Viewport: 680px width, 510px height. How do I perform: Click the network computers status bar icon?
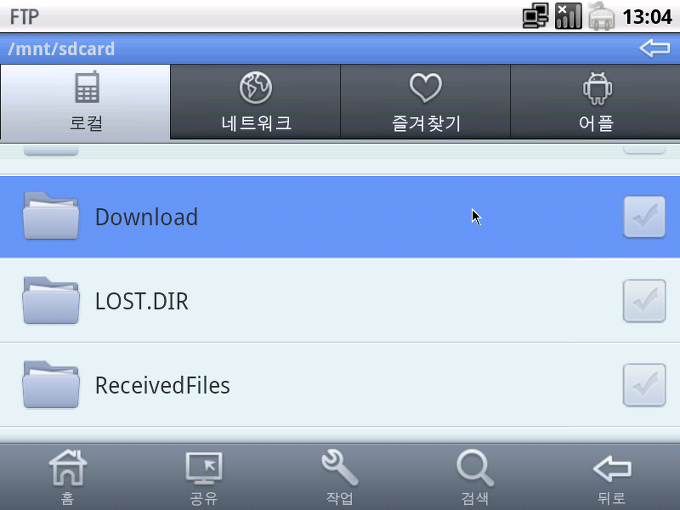[535, 16]
